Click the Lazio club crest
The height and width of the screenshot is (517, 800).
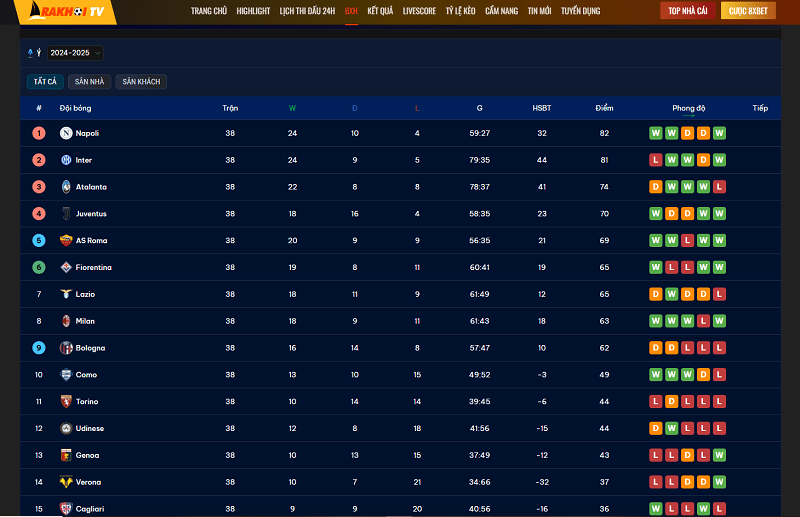click(66, 294)
